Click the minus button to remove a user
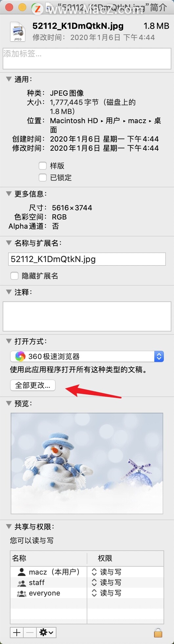The height and width of the screenshot is (644, 174). [x=30, y=632]
